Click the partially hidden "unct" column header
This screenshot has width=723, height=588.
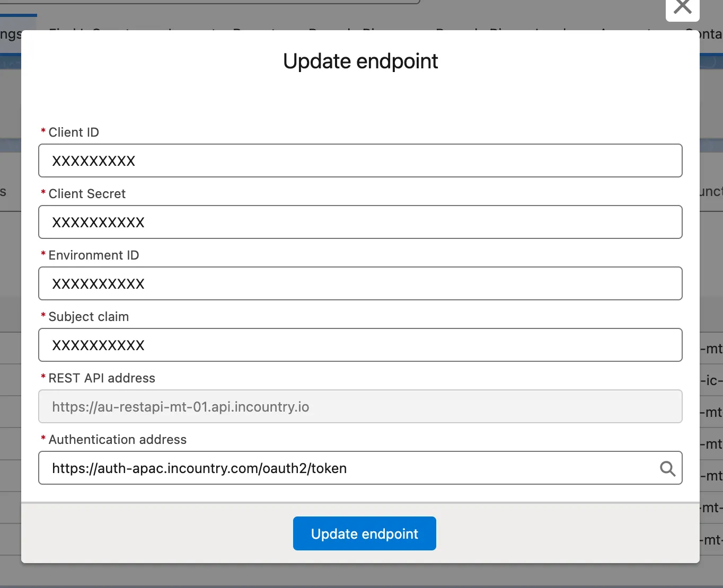[711, 192]
